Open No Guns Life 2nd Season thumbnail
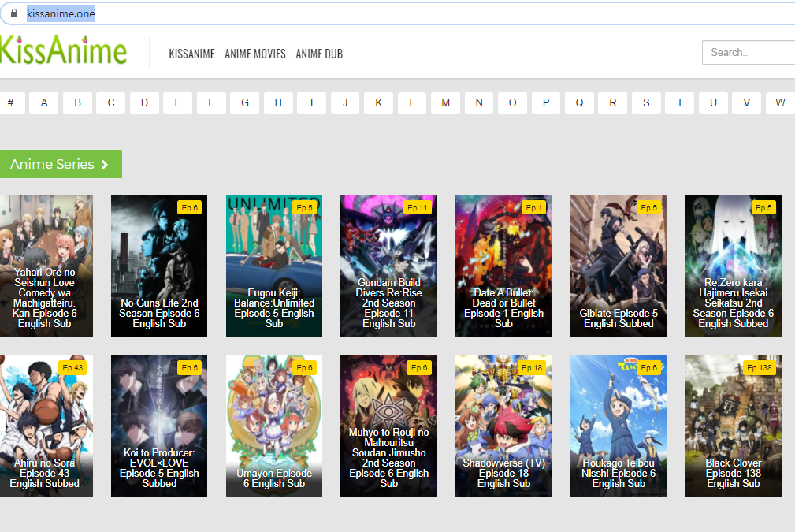 point(159,266)
